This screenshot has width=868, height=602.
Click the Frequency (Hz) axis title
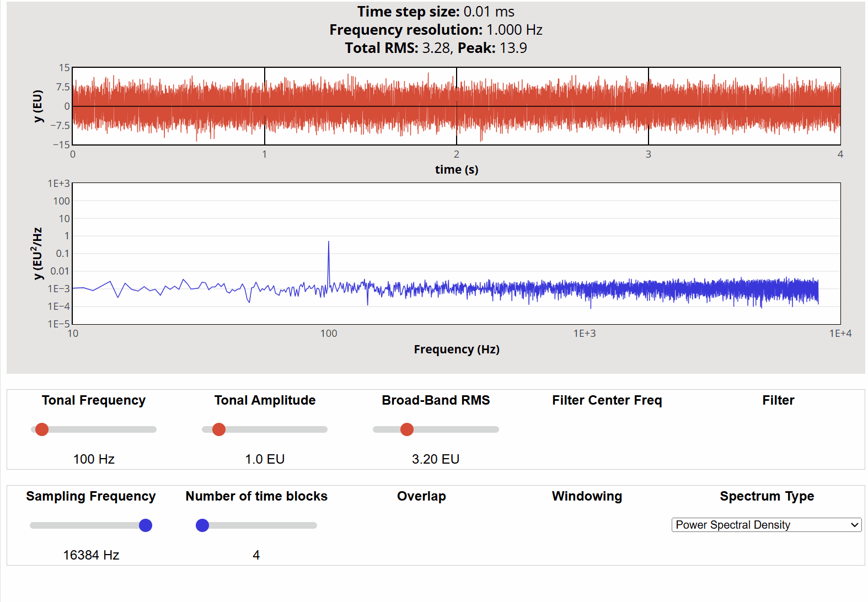457,350
